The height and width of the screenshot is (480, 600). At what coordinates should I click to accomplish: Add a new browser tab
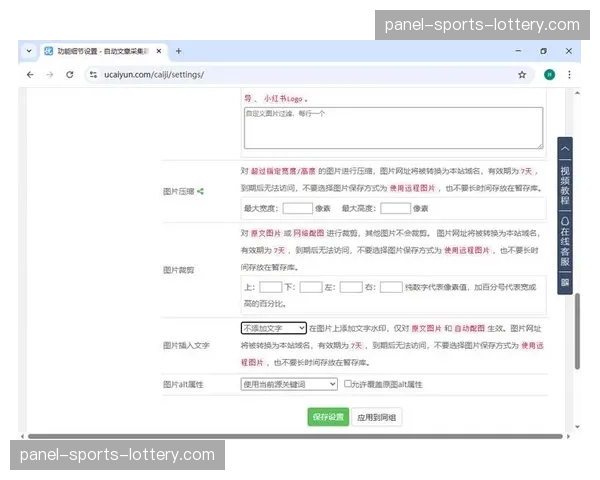[x=179, y=51]
